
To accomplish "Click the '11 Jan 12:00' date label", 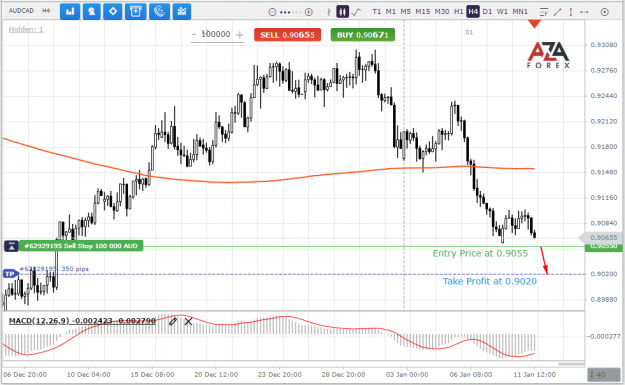I will tap(534, 375).
